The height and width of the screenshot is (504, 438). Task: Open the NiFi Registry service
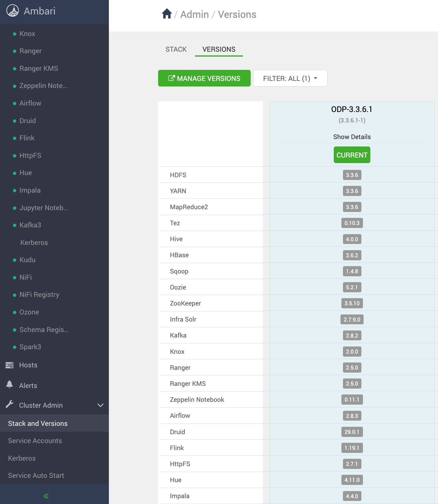click(x=39, y=295)
